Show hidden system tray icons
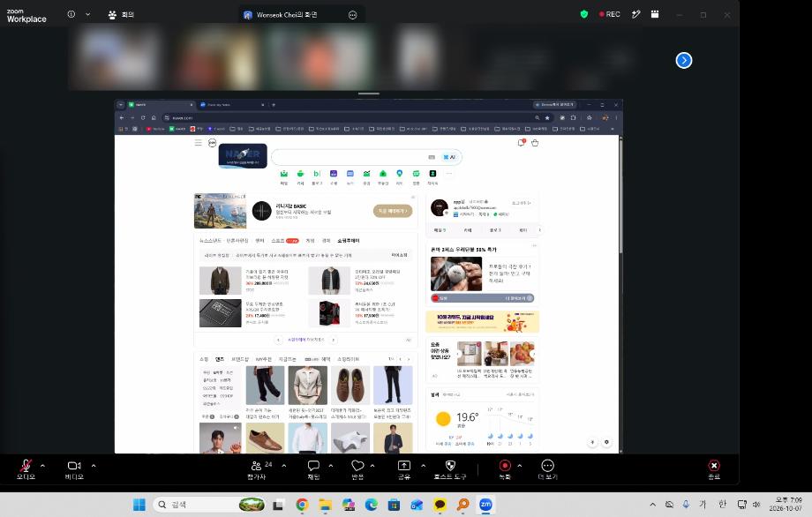812x517 pixels. tap(652, 505)
